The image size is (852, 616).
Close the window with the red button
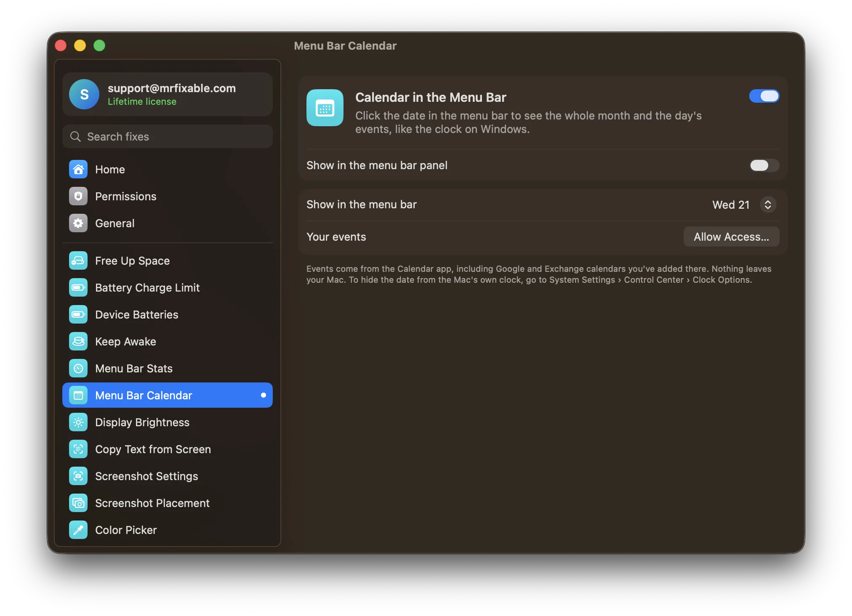61,45
